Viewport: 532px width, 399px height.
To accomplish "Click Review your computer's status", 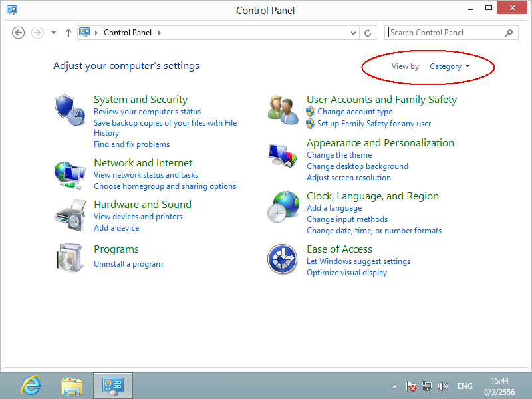I will pyautogui.click(x=147, y=112).
